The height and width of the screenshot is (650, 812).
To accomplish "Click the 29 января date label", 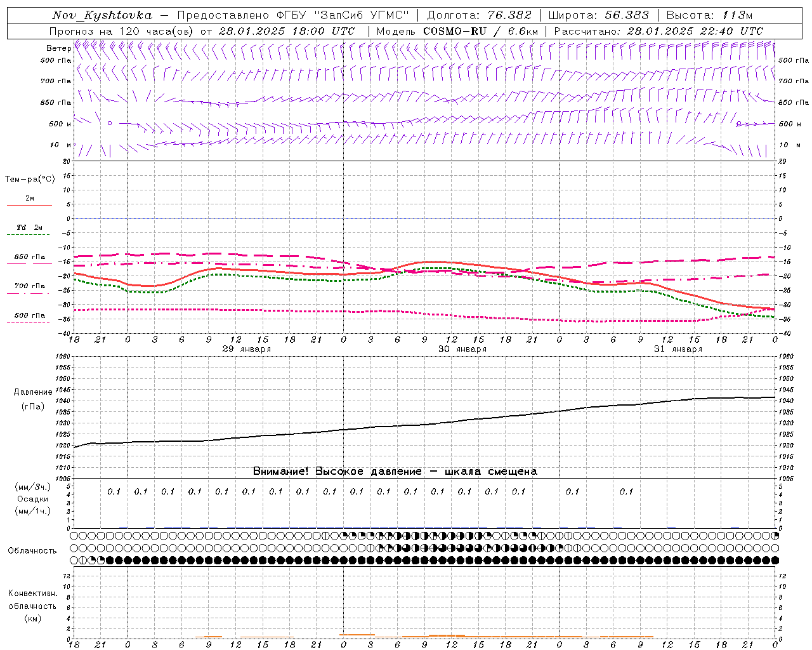I will click(247, 349).
